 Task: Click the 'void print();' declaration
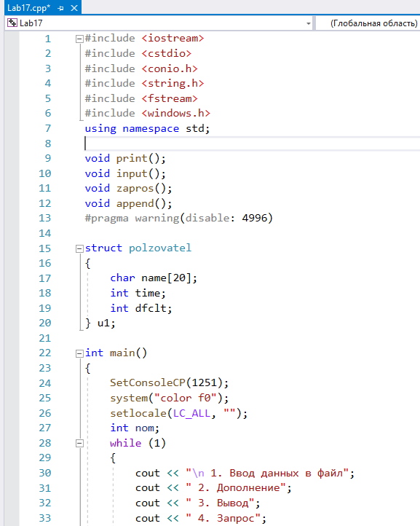coord(125,158)
